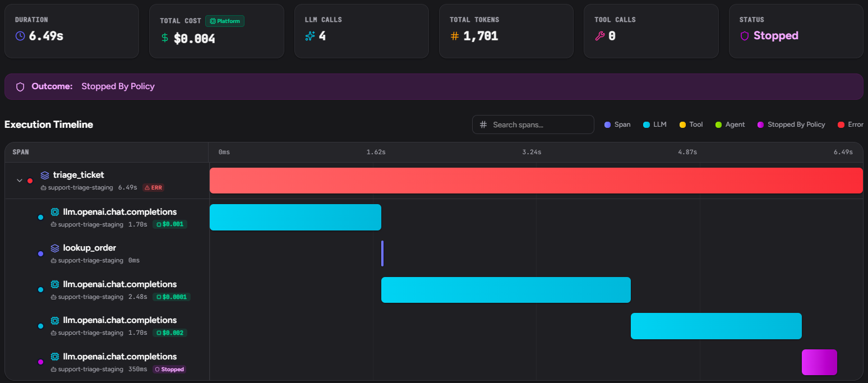Click the 0ms time axis label
The image size is (868, 383).
coord(224,152)
